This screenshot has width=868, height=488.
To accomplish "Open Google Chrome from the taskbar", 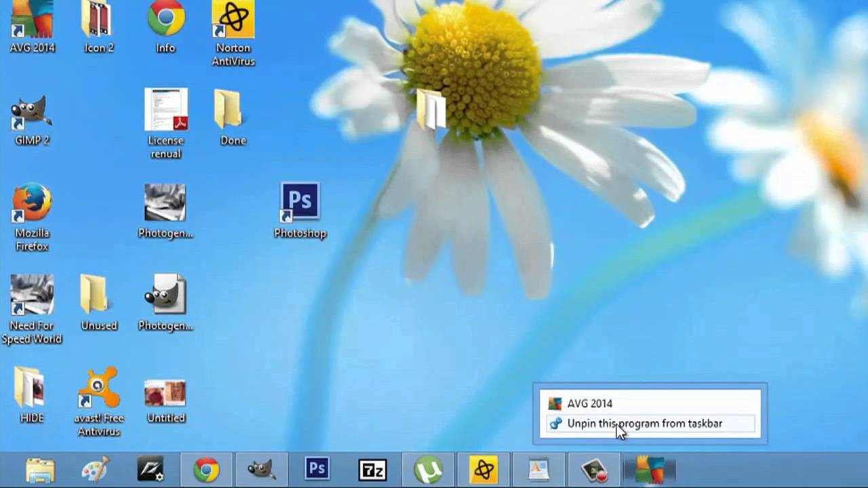I will coord(207,468).
